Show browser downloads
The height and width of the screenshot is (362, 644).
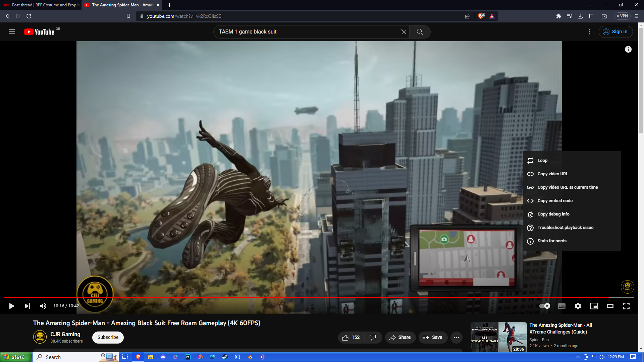(x=580, y=16)
